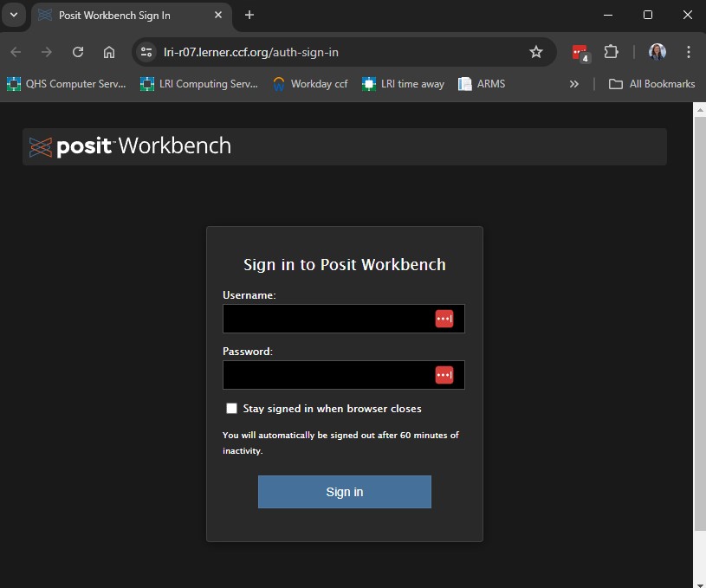The height and width of the screenshot is (588, 706).
Task: Open LRI Computing Serv... bookmark
Action: [199, 84]
